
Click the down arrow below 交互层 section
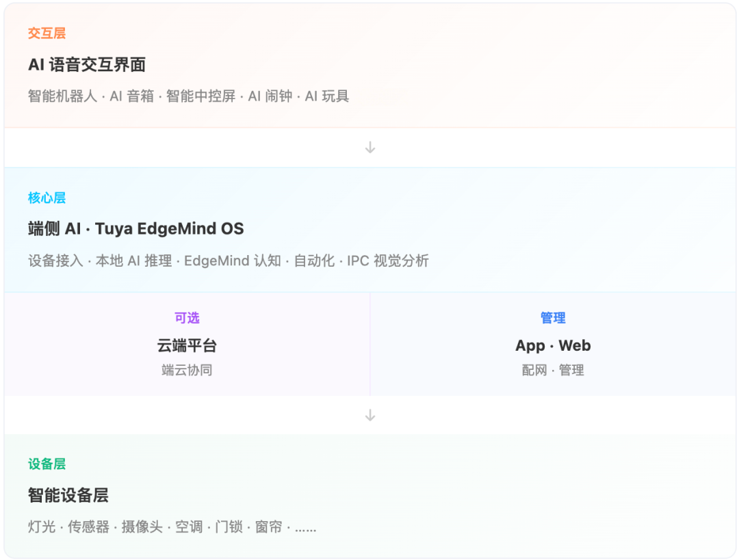pyautogui.click(x=370, y=148)
